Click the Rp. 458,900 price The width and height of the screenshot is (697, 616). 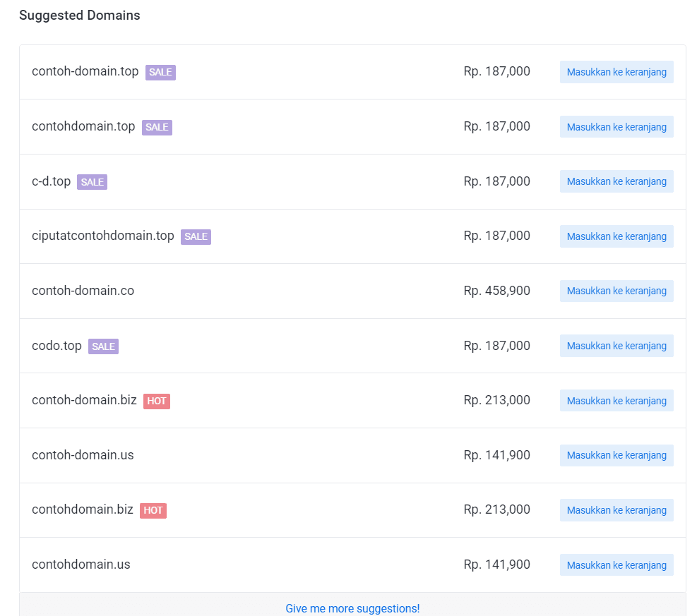coord(496,291)
